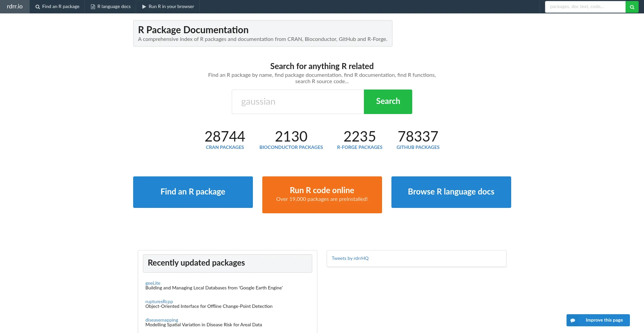
Task: Open the R-Forge Packages link
Action: pos(360,147)
